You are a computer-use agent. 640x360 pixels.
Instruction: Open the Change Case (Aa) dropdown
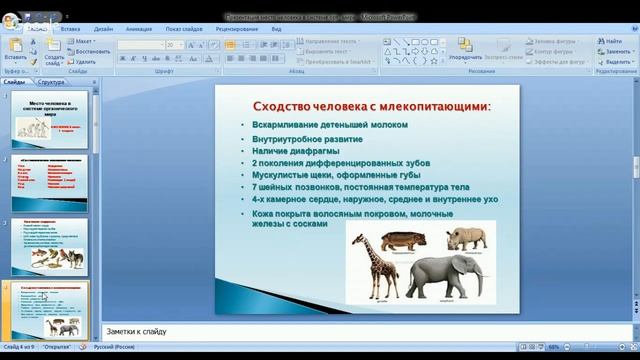coord(194,59)
